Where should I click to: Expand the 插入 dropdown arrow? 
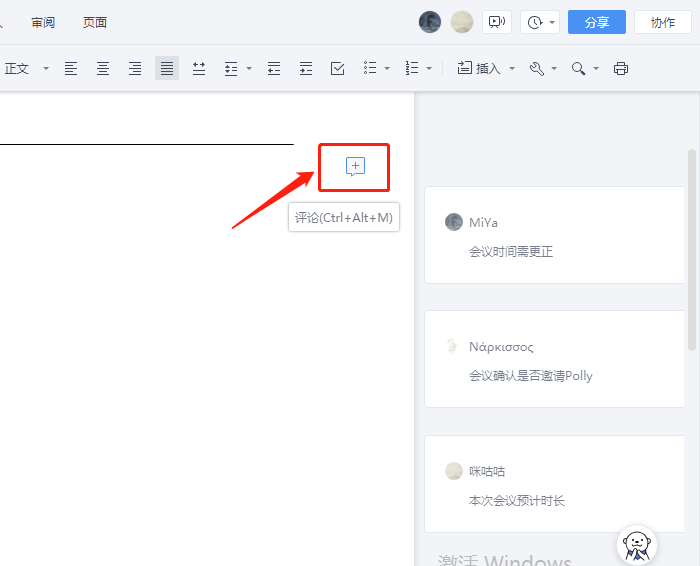click(512, 68)
